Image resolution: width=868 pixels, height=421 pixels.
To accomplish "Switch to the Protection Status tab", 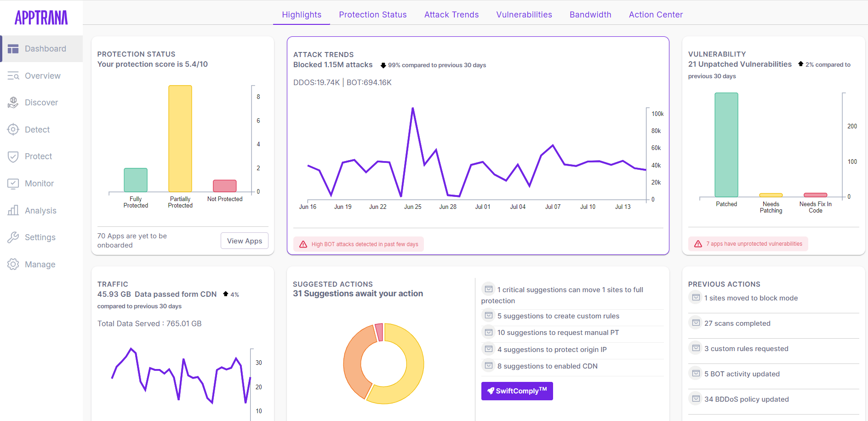I will click(372, 14).
